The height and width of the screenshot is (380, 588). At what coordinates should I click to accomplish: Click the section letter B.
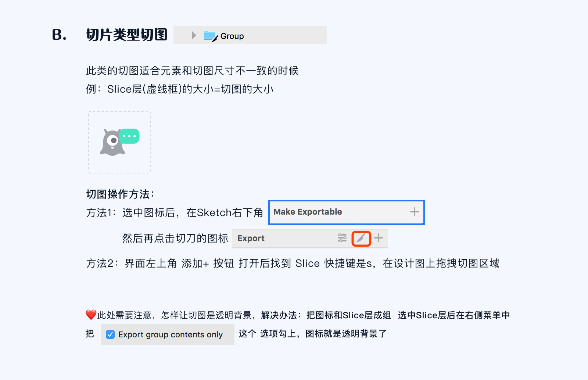(59, 35)
